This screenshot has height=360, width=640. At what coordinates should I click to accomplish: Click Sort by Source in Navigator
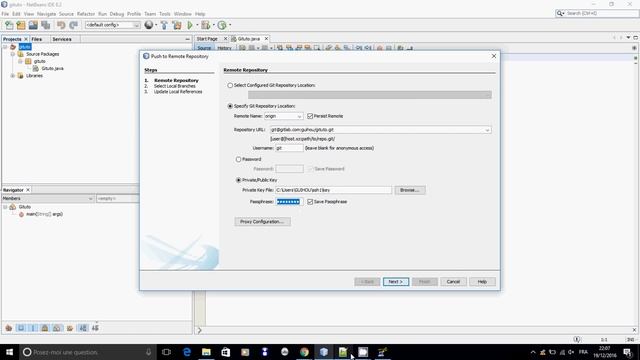point(95,328)
